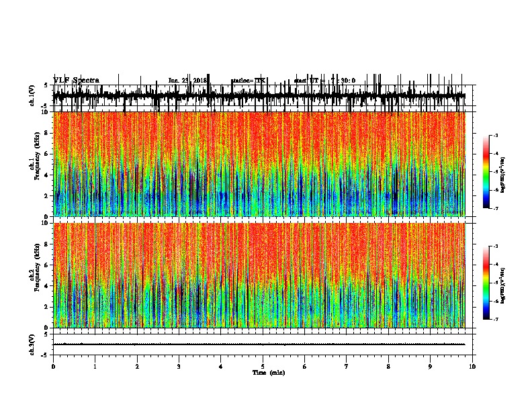Click the 'station=ITK' header label
532x411 pixels.
point(249,81)
